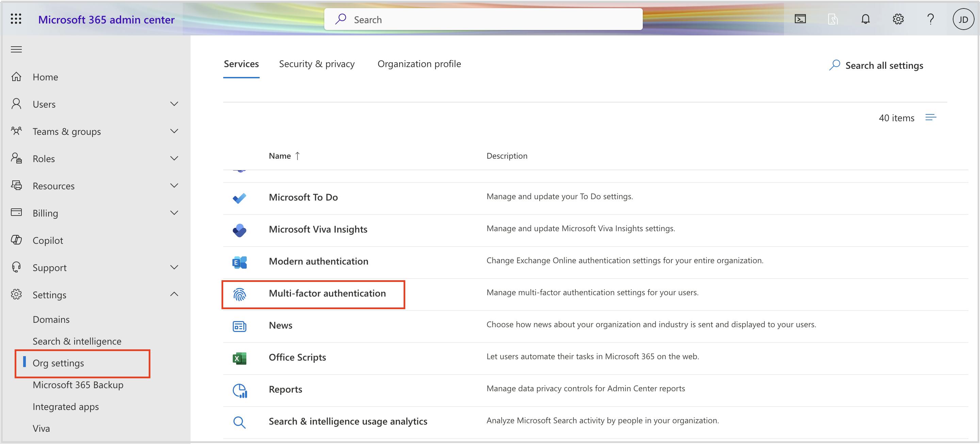
Task: Click the Users person icon in sidebar
Action: (x=16, y=104)
